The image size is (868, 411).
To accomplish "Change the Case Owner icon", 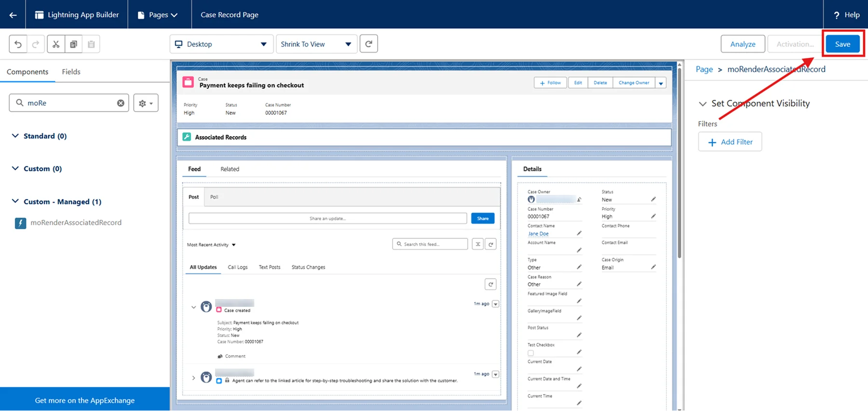I will [579, 199].
